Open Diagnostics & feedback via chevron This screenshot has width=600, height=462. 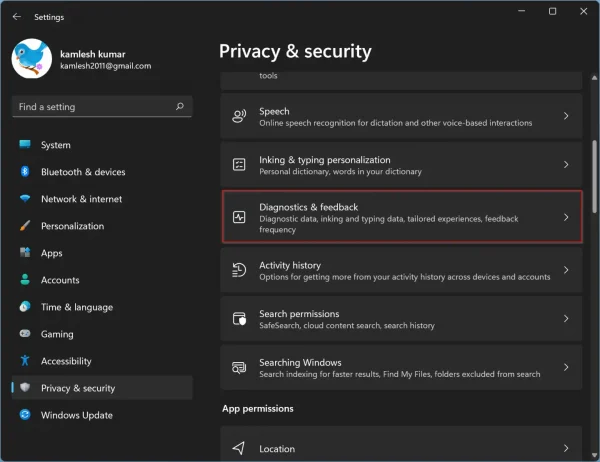click(566, 217)
